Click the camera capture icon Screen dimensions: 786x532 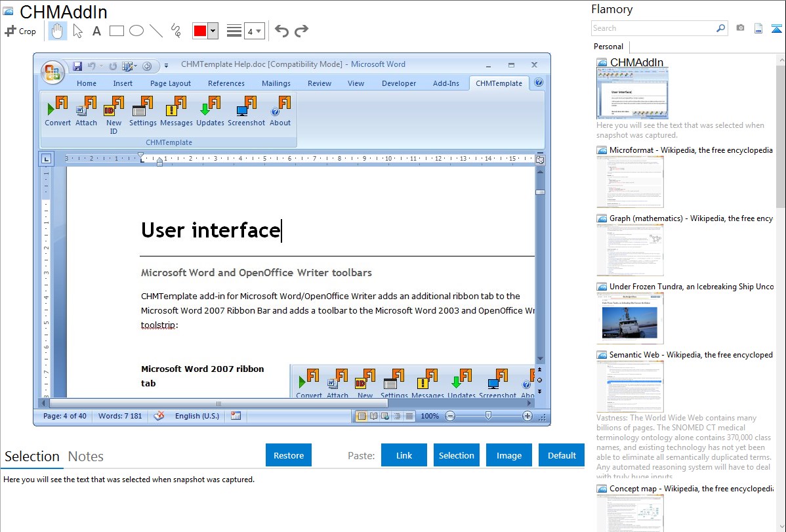pyautogui.click(x=740, y=28)
